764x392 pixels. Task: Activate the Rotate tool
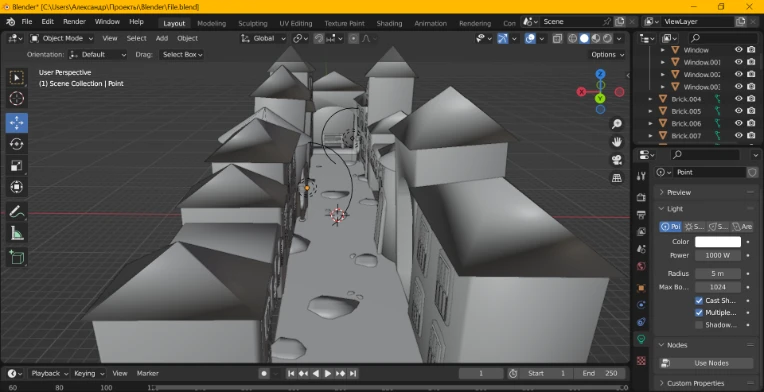[x=17, y=144]
